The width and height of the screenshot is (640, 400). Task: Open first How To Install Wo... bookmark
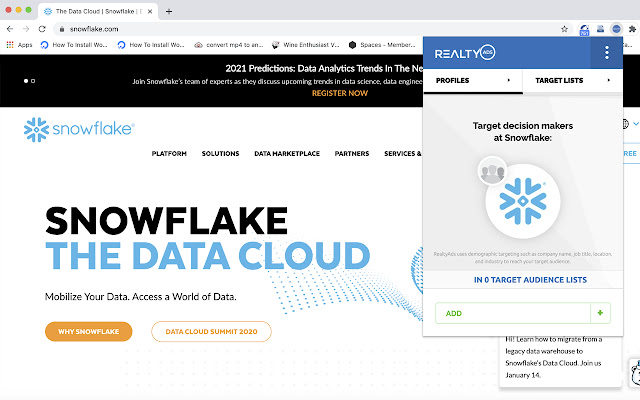[x=74, y=45]
